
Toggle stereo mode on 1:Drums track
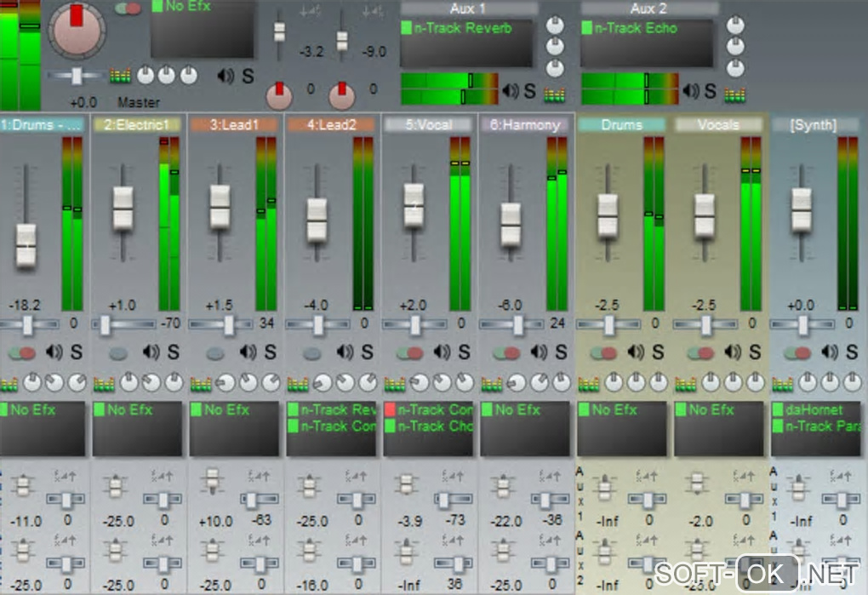(22, 352)
